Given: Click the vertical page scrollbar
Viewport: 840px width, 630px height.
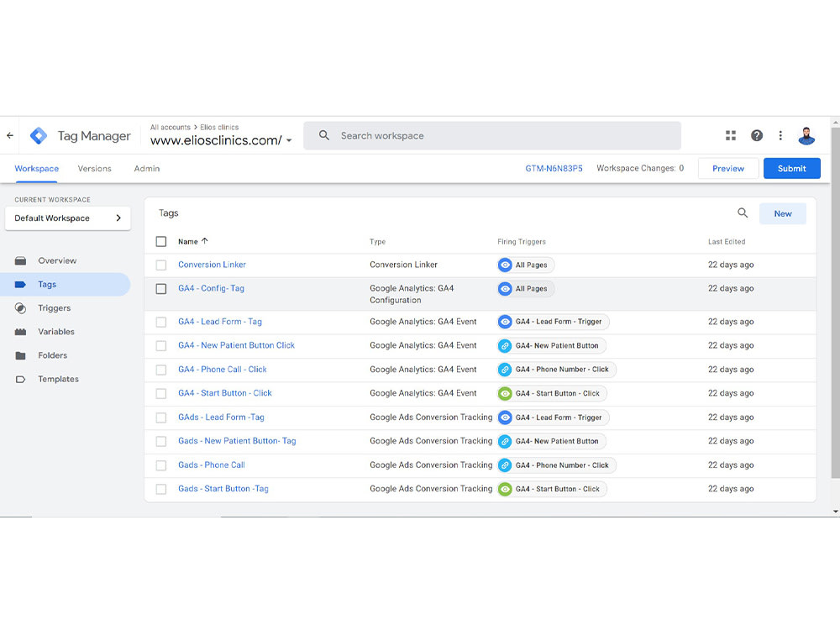Looking at the screenshot, I should pyautogui.click(x=835, y=302).
